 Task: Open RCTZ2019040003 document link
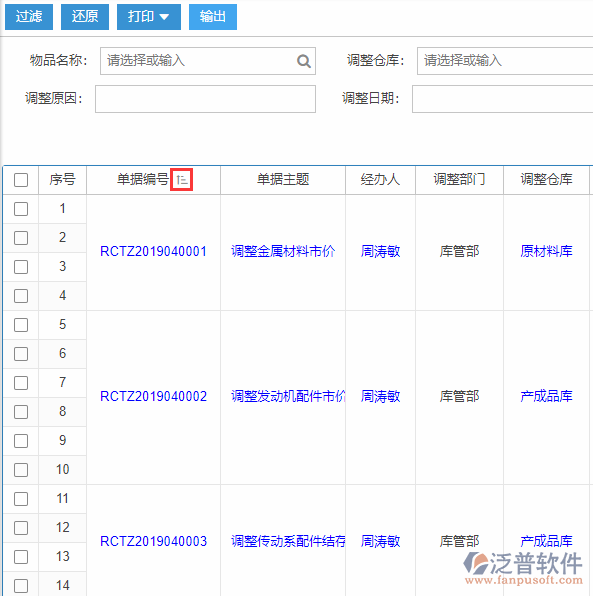(x=153, y=541)
